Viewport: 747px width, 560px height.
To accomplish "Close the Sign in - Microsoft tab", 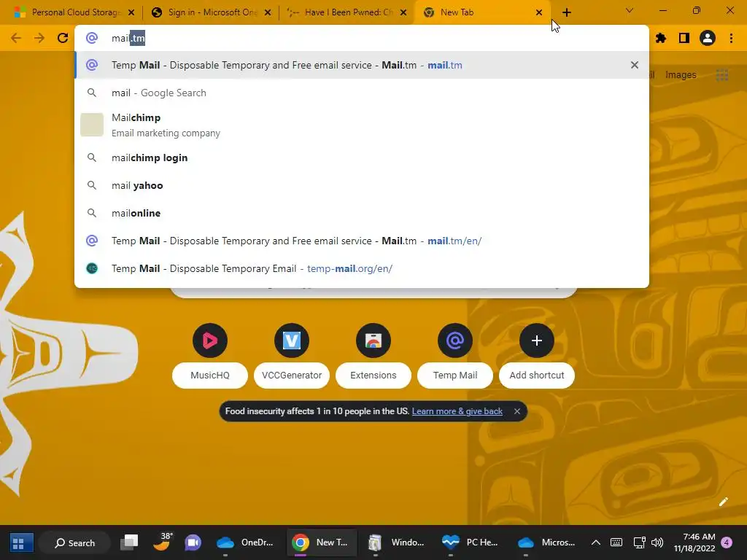I will [268, 12].
